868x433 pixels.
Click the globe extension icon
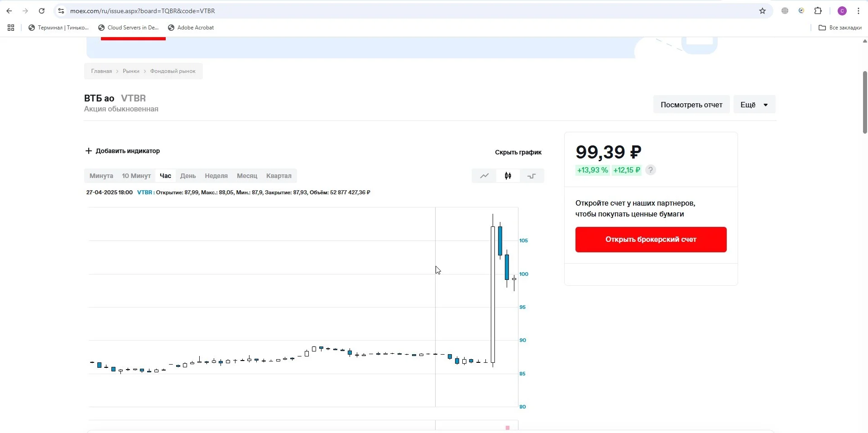click(x=785, y=11)
